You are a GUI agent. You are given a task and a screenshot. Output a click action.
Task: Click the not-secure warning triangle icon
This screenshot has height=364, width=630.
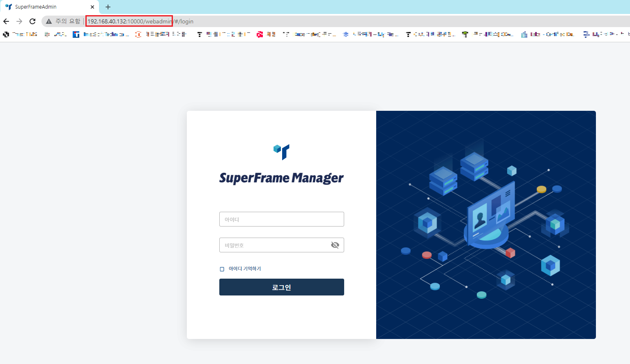coord(49,21)
